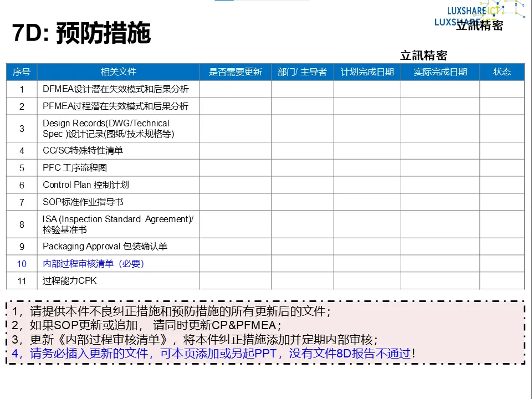Viewport: 532px width, 399px height.
Task: Select the '序号' column header
Action: click(x=22, y=72)
